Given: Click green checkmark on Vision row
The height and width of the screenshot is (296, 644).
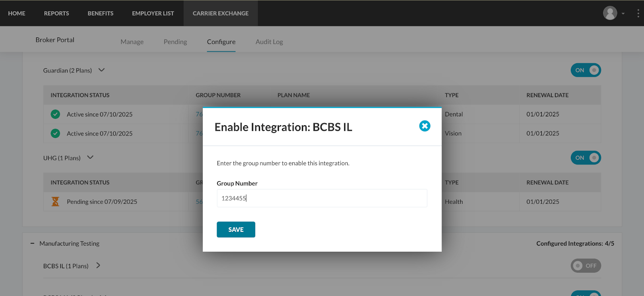Looking at the screenshot, I should 56,133.
